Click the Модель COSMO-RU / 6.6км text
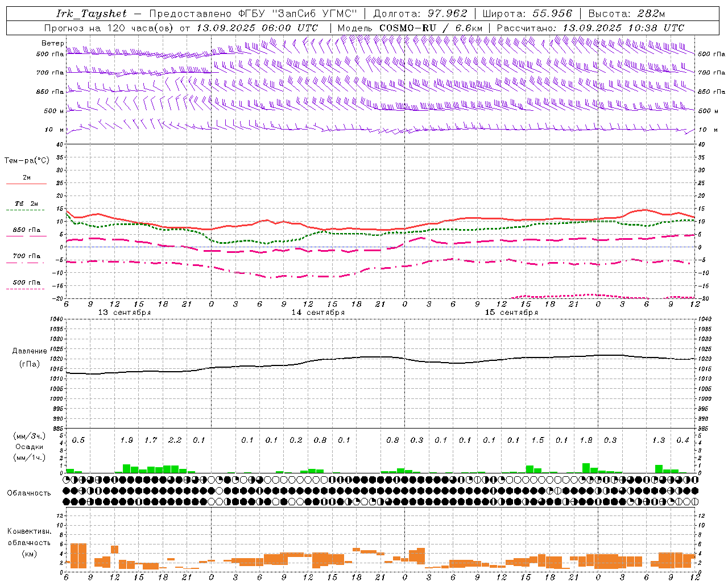The image size is (728, 582). [x=409, y=28]
